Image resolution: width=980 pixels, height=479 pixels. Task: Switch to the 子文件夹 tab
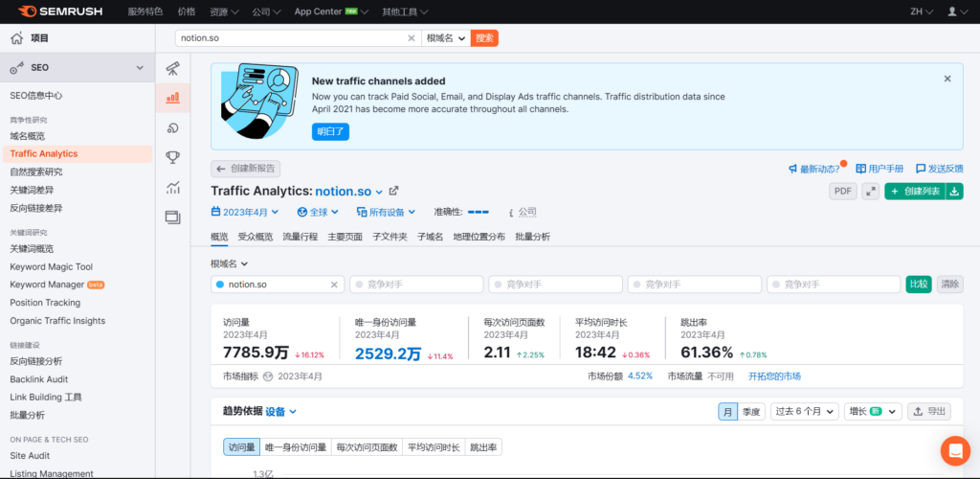(390, 237)
